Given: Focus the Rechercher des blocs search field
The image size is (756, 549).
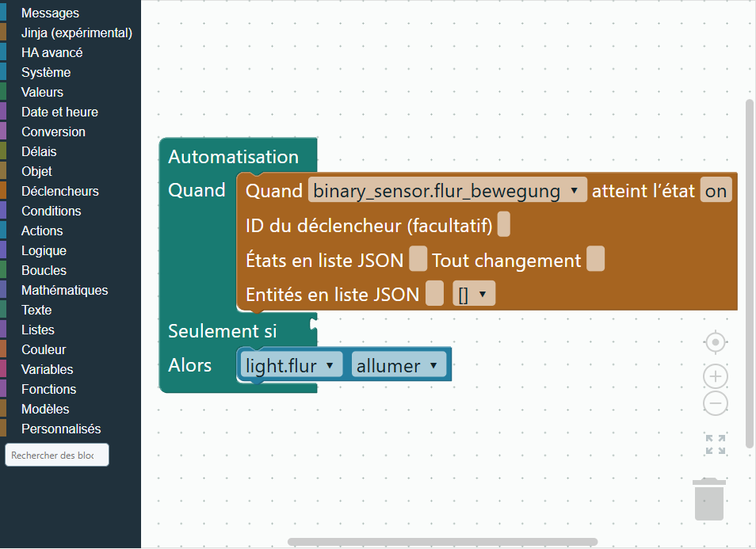Looking at the screenshot, I should (57, 455).
